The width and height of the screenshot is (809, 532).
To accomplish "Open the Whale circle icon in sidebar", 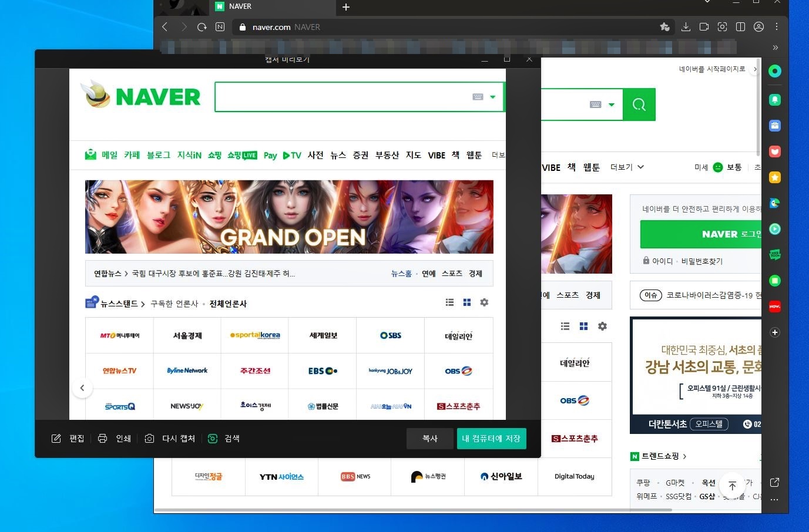I will (x=775, y=71).
